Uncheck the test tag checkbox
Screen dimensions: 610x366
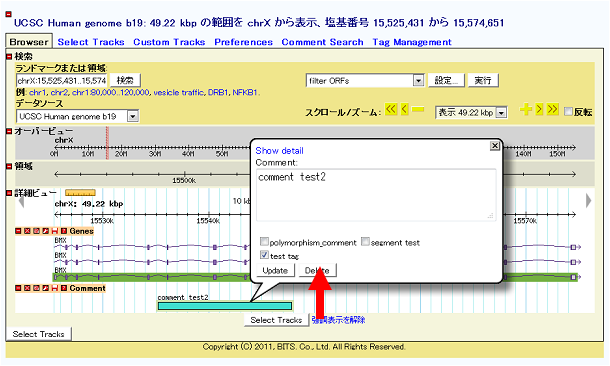pos(264,255)
